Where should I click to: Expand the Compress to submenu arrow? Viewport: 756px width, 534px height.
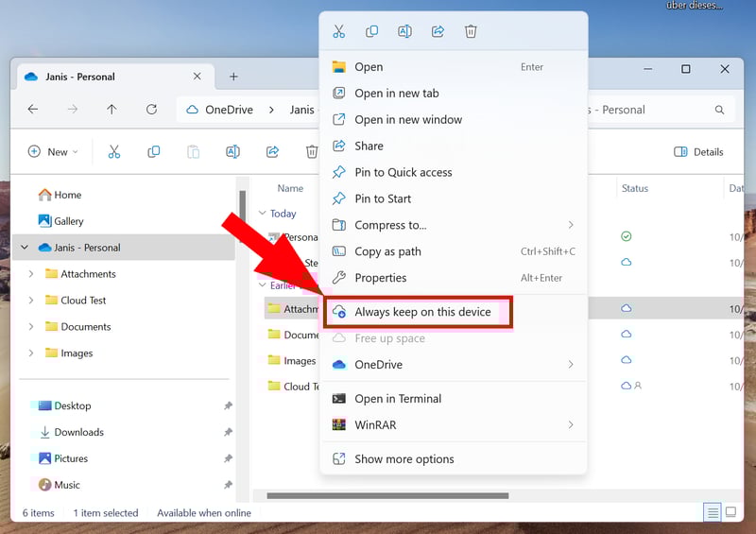(x=571, y=225)
